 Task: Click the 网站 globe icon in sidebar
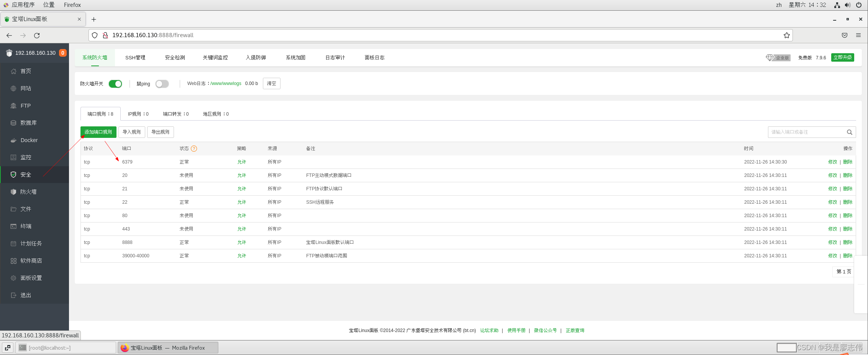click(x=13, y=88)
